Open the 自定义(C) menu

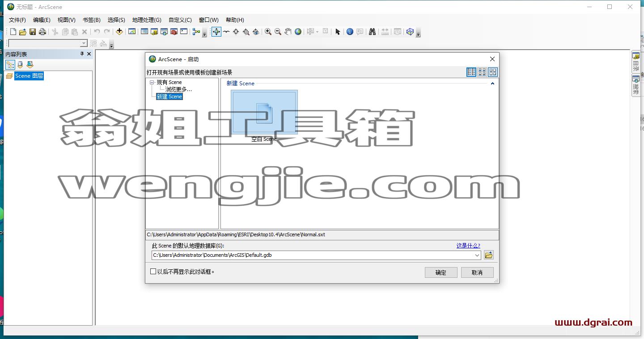(x=180, y=20)
